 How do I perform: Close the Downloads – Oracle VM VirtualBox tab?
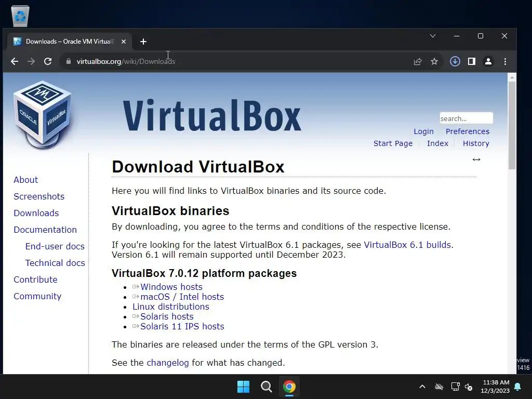(x=124, y=42)
